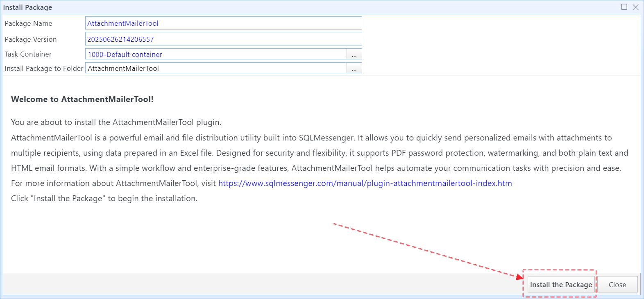
Task: Click the Install the Package button
Action: [561, 284]
